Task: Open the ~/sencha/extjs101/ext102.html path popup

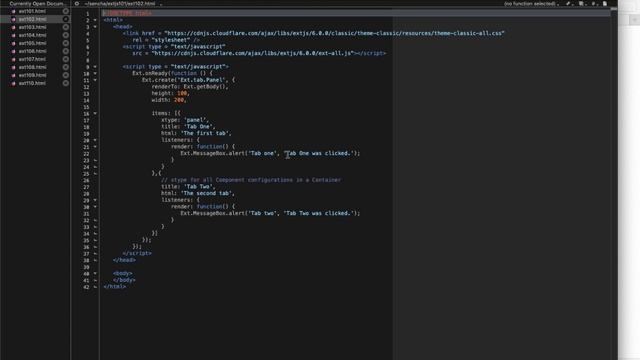Action: (x=122, y=3)
